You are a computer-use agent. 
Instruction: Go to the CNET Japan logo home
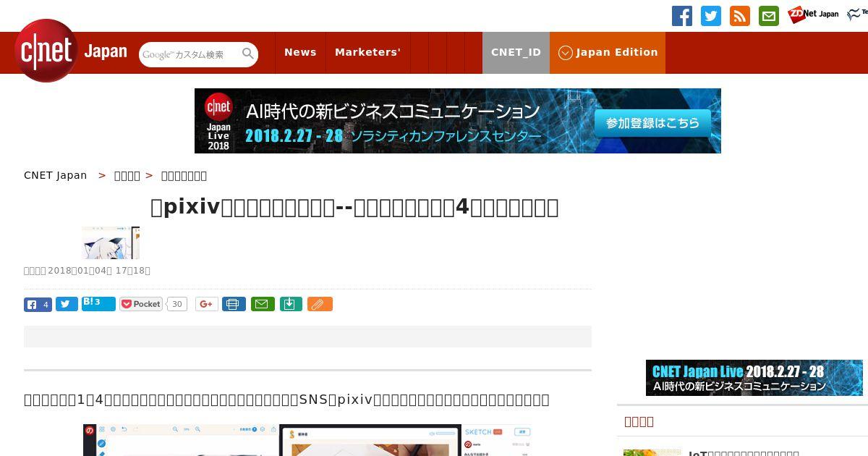[71, 51]
